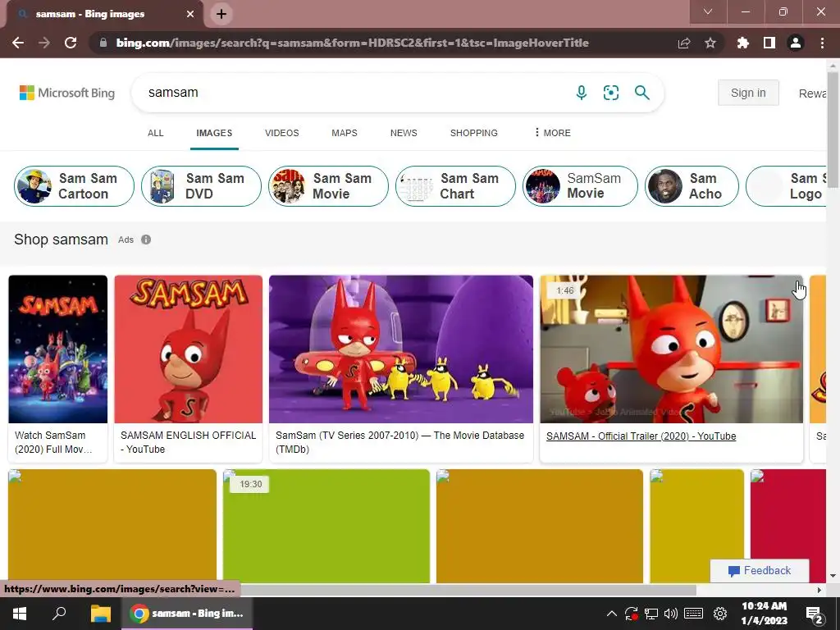Open the Watch SamSam (2020) poster thumbnail
840x630 pixels.
[58, 349]
